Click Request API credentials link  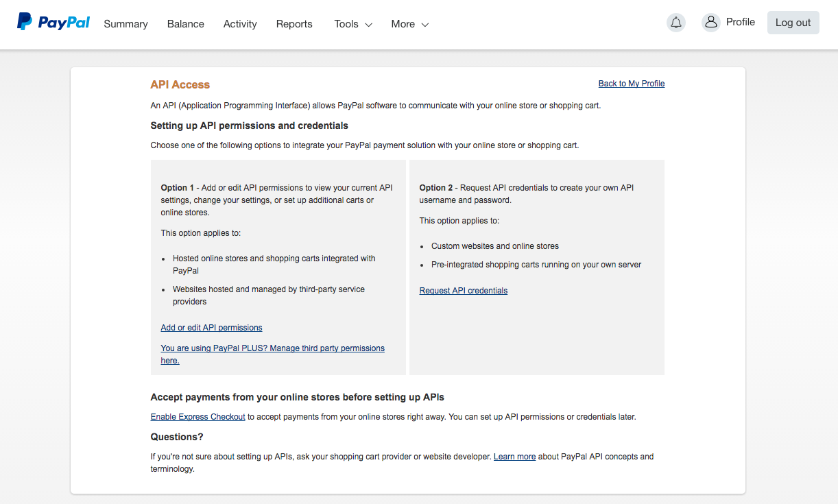(464, 291)
